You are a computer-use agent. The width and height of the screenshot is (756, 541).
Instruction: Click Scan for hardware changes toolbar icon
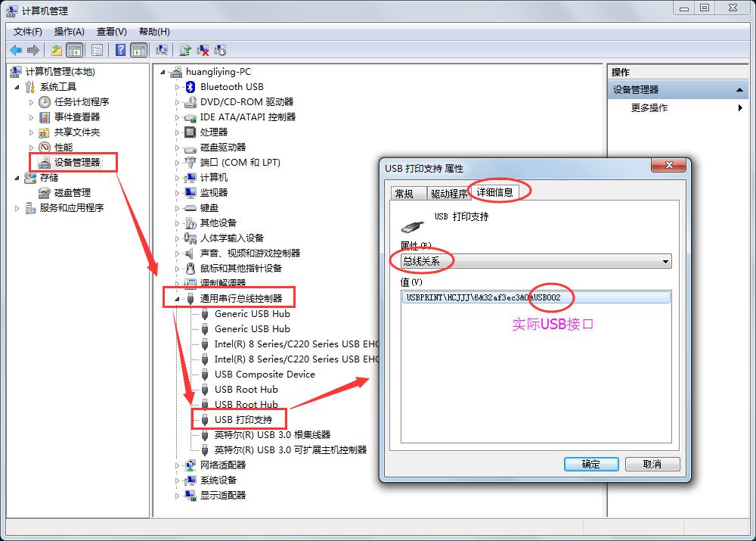click(x=161, y=50)
